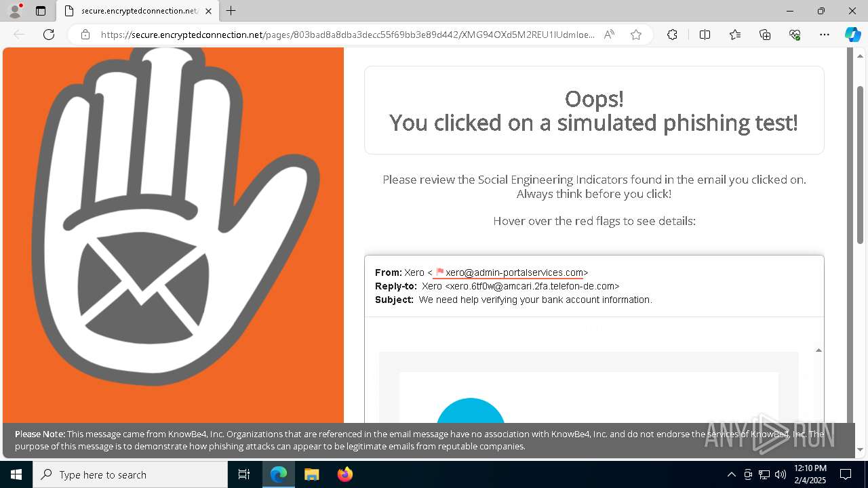
Task: Click the page vertical scrollbar thumb
Action: [x=860, y=164]
